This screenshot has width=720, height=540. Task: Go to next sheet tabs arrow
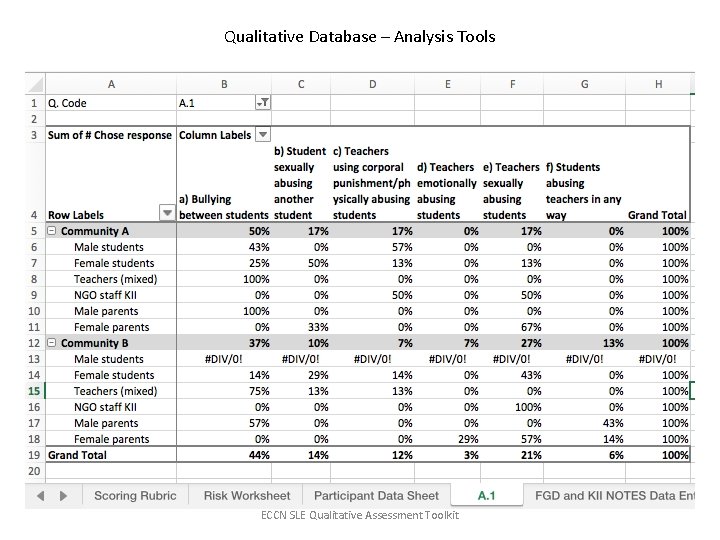pyautogui.click(x=63, y=496)
